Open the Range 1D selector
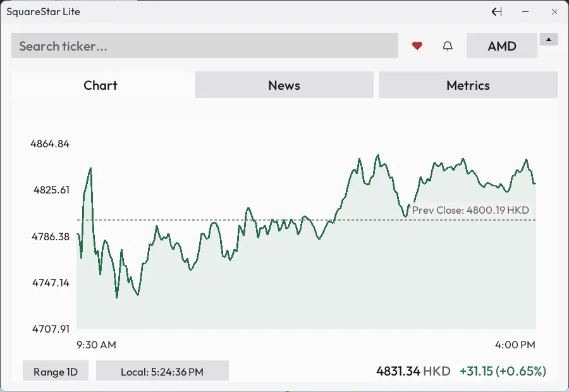 click(56, 371)
